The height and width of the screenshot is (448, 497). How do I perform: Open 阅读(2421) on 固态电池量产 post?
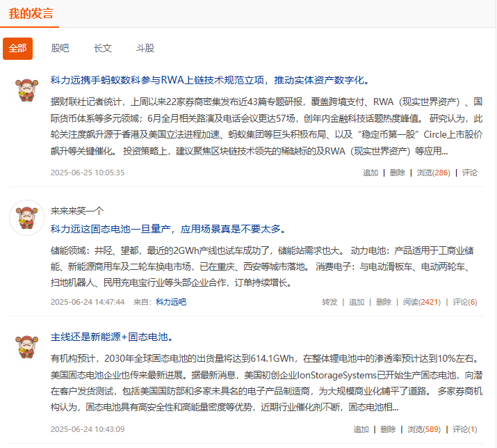tap(422, 302)
